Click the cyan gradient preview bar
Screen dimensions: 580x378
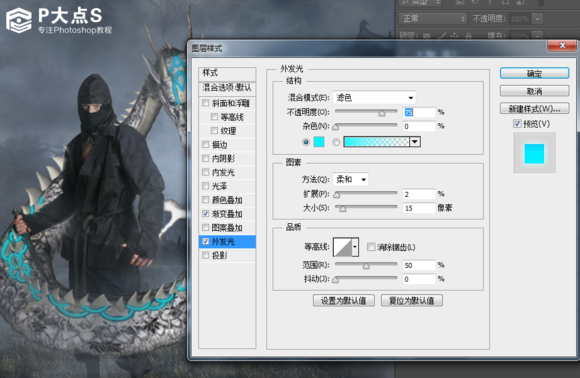pyautogui.click(x=376, y=142)
